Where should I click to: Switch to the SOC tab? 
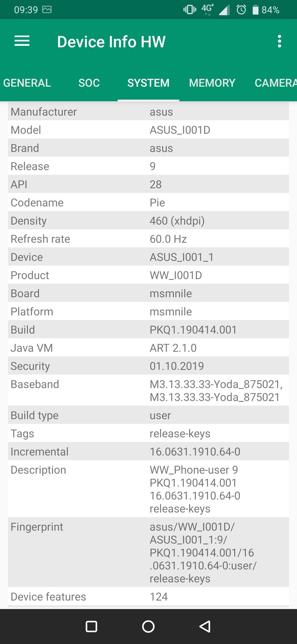[89, 83]
